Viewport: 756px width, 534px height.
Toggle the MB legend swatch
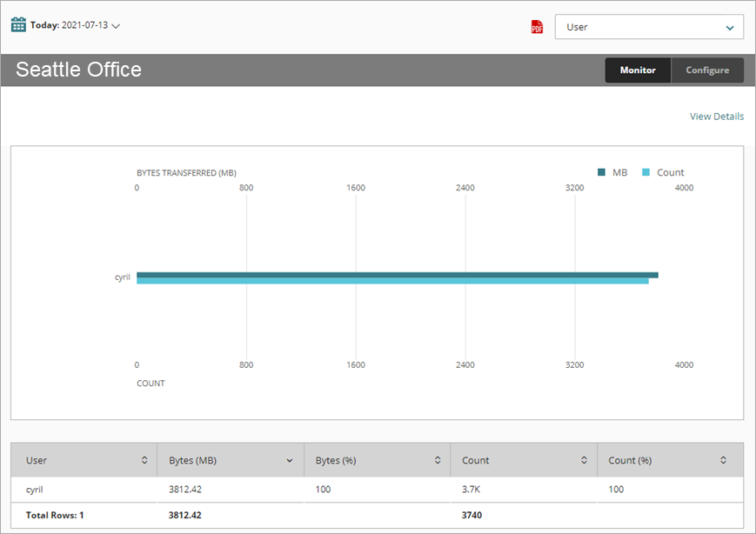[x=601, y=172]
